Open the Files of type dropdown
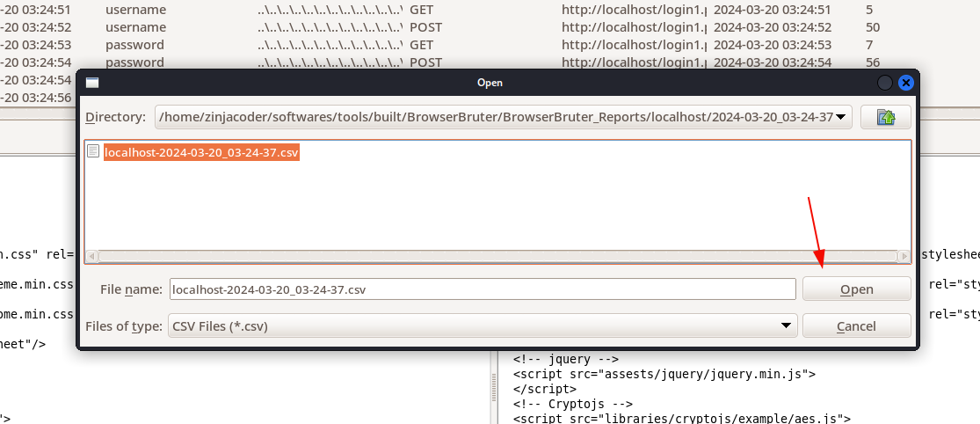This screenshot has width=980, height=424. 483,325
